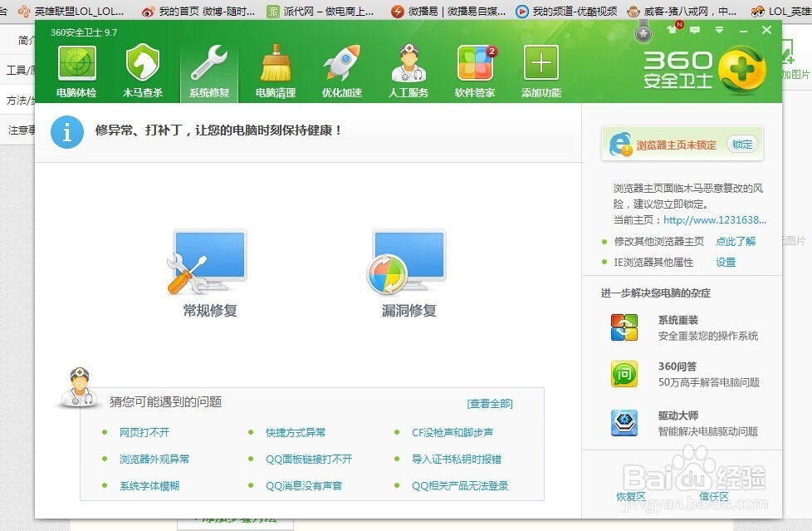Open IE properties 设置 link

[x=726, y=263]
